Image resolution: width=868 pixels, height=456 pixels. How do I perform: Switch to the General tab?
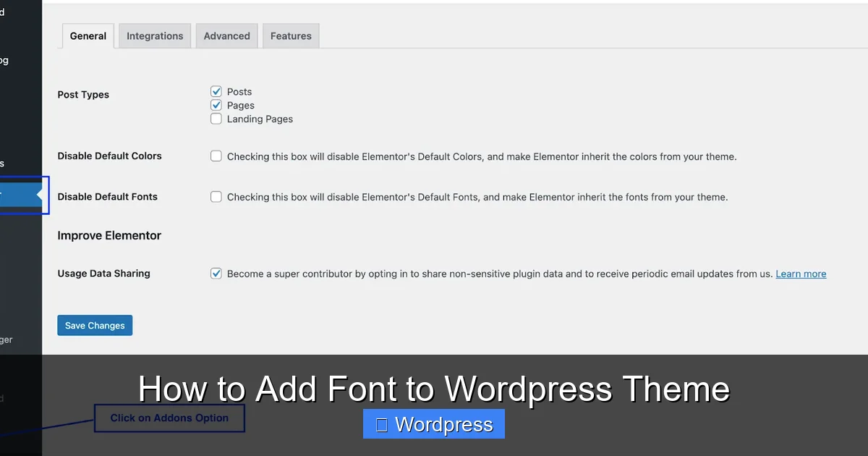88,36
